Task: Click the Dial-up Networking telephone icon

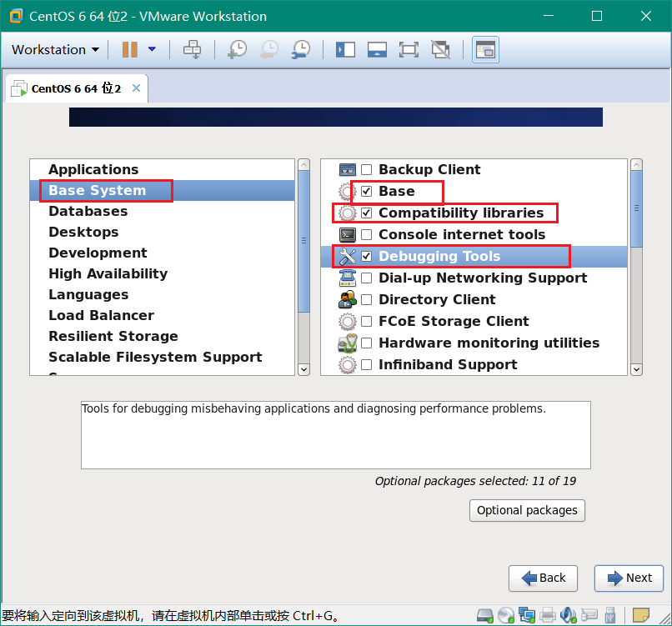Action: [348, 278]
